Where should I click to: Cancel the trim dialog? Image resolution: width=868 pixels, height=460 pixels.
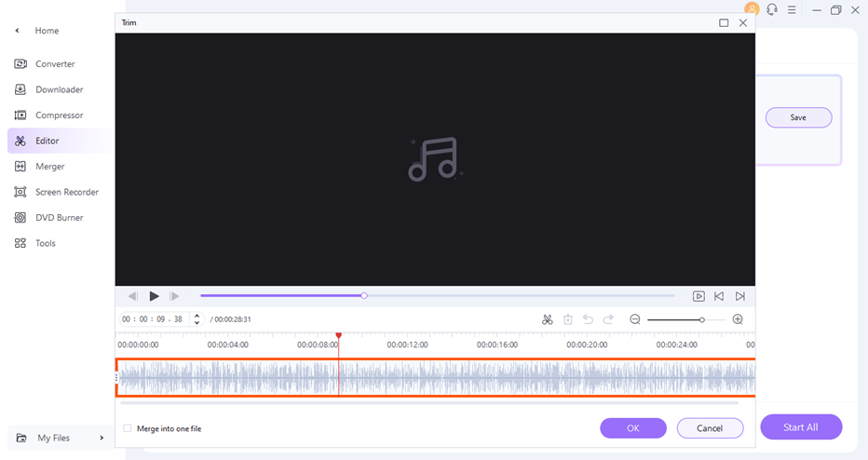click(710, 428)
